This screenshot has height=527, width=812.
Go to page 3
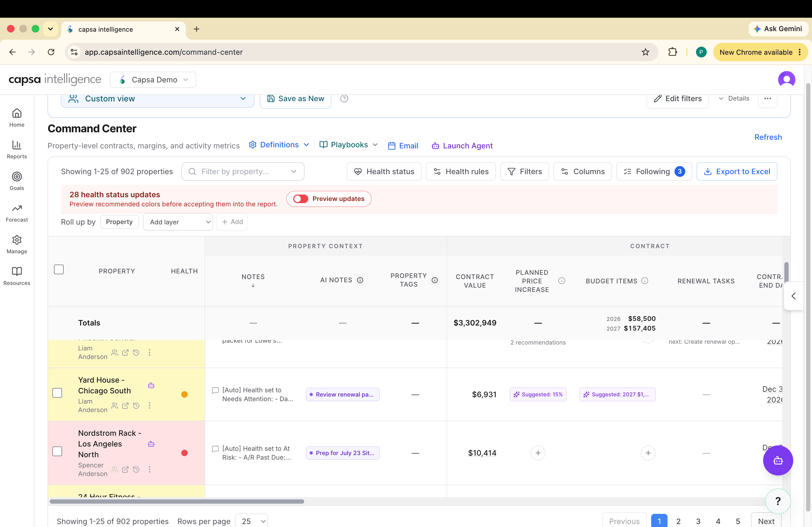click(698, 521)
